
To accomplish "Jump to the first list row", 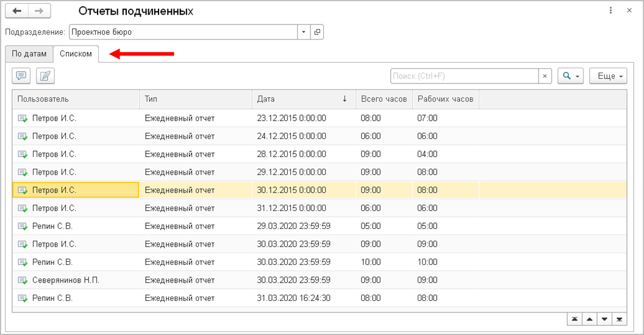I will click(574, 319).
